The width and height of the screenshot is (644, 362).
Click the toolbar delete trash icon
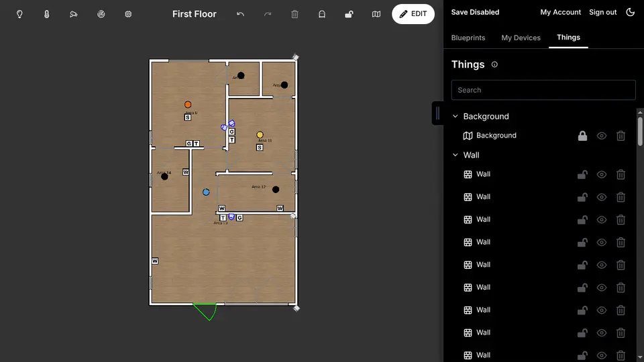294,14
